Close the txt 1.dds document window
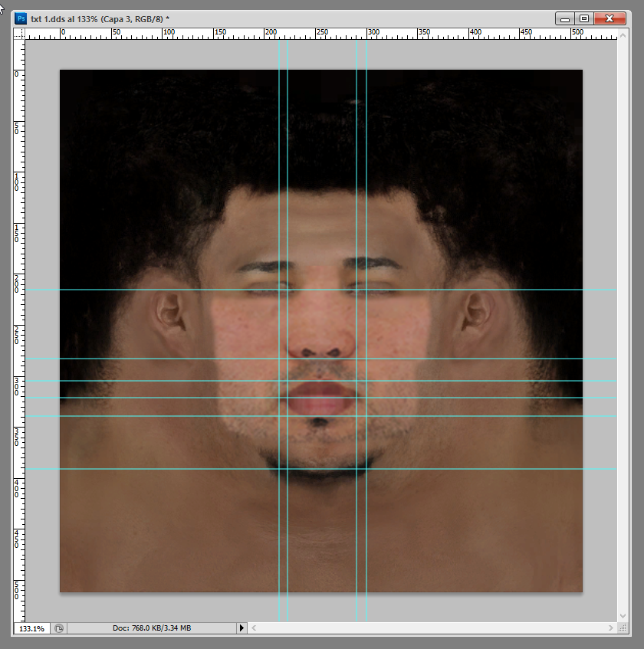Screen dimensions: 644x649 click(609, 18)
